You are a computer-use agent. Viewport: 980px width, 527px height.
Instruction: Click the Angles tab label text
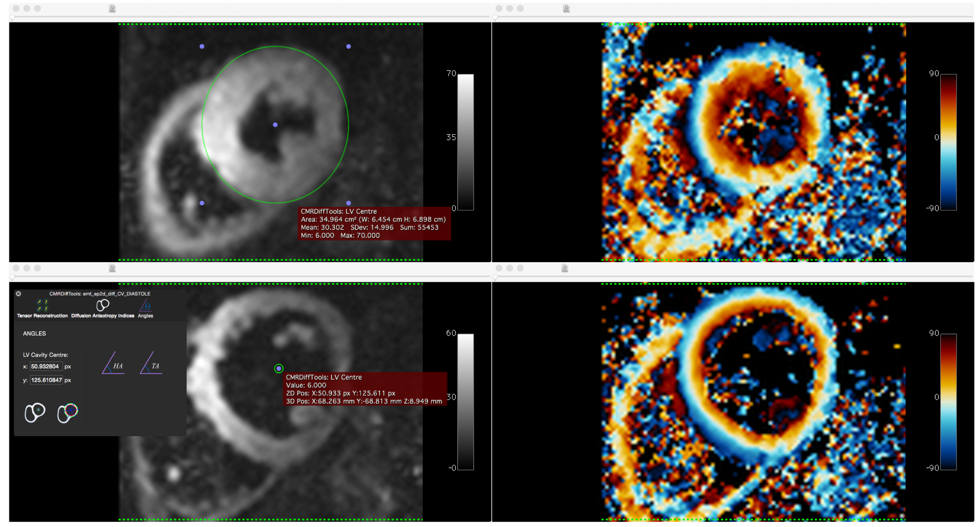pyautogui.click(x=145, y=316)
